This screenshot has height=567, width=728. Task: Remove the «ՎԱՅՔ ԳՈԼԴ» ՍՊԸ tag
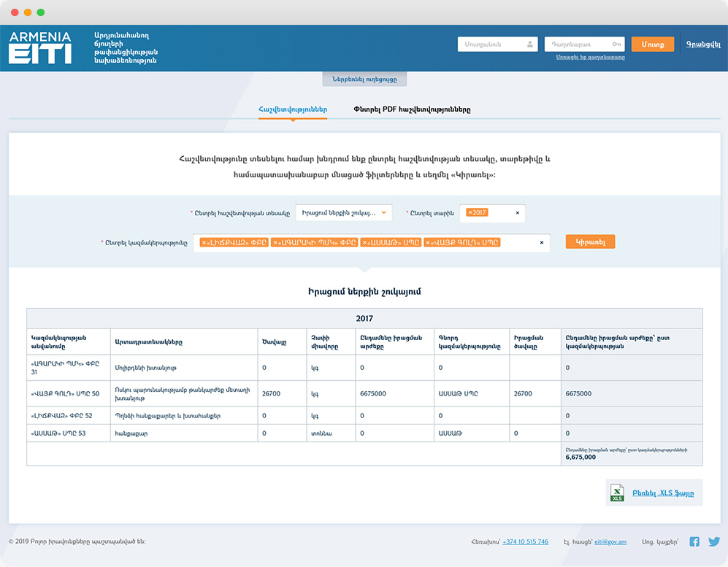point(428,242)
